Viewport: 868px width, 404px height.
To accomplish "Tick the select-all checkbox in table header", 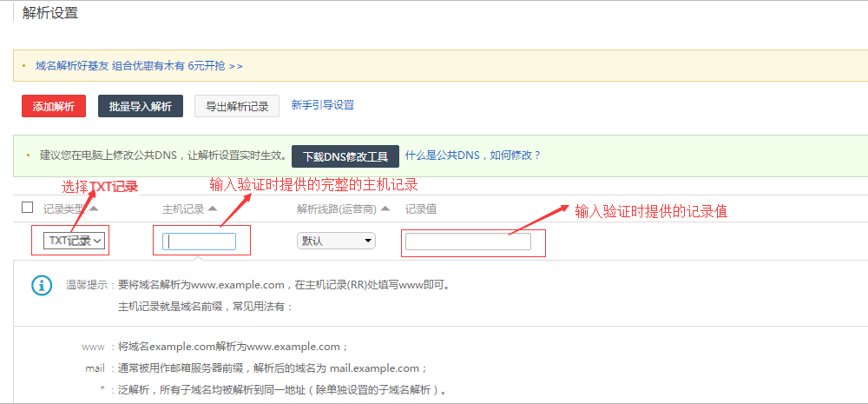I will [x=28, y=208].
